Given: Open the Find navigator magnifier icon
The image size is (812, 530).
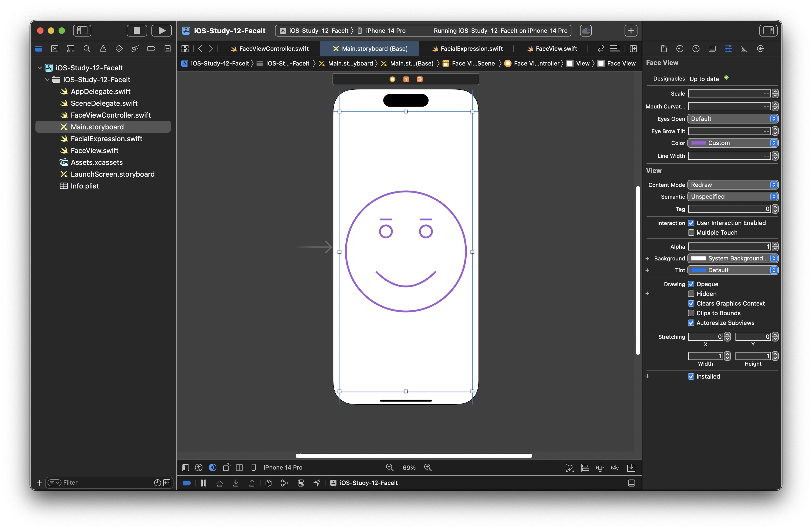Looking at the screenshot, I should click(x=87, y=49).
